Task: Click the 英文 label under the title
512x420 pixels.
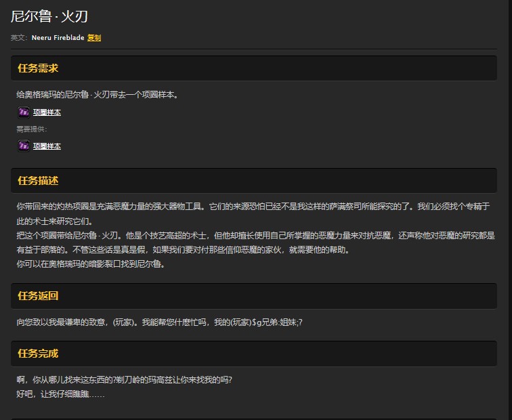Action: [18, 38]
